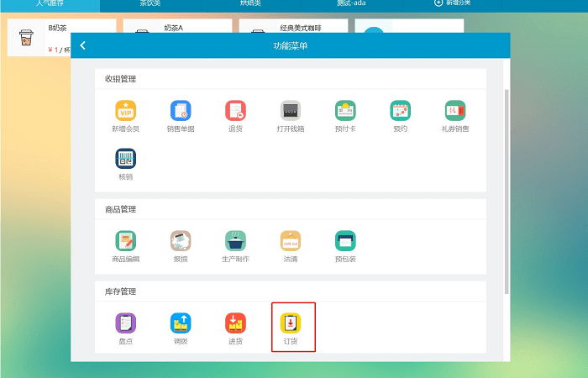Open the 预包装 prepackaging icon
This screenshot has width=588, height=378.
(345, 240)
